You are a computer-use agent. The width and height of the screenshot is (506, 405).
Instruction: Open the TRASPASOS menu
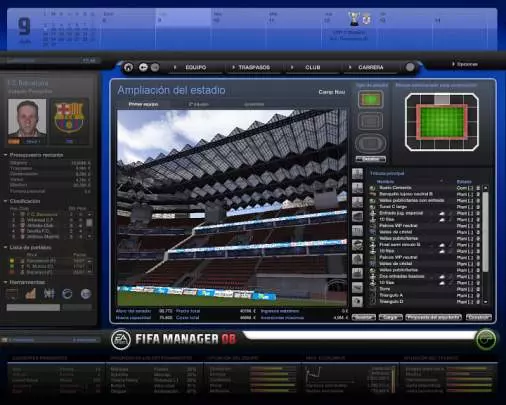click(x=254, y=67)
